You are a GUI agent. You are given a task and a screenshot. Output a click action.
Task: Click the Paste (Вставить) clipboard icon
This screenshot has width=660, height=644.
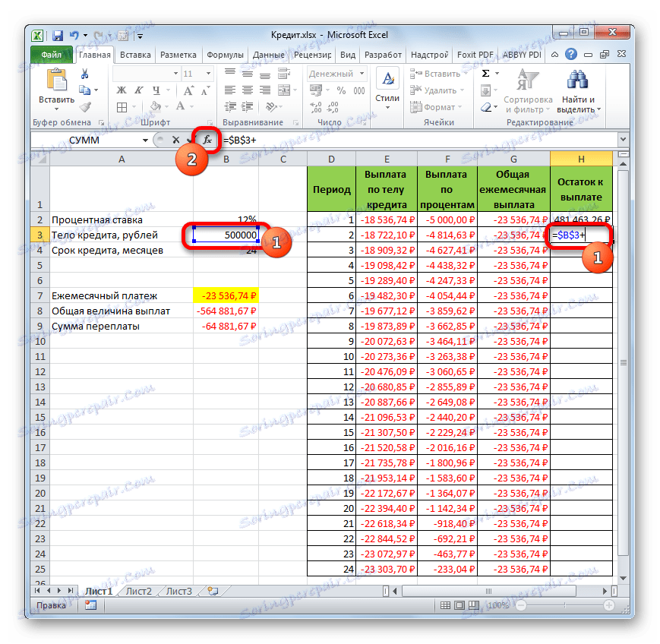56,80
